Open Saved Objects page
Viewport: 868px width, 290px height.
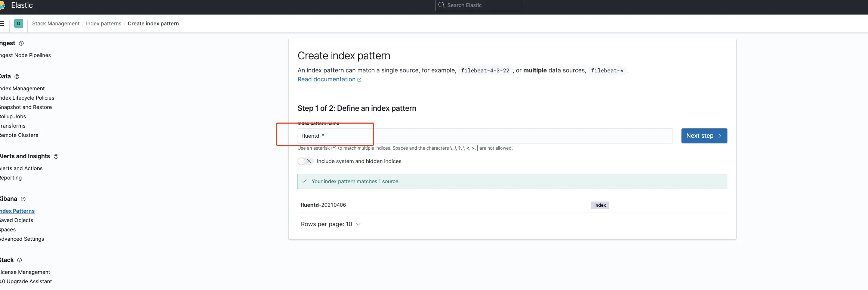pos(16,220)
